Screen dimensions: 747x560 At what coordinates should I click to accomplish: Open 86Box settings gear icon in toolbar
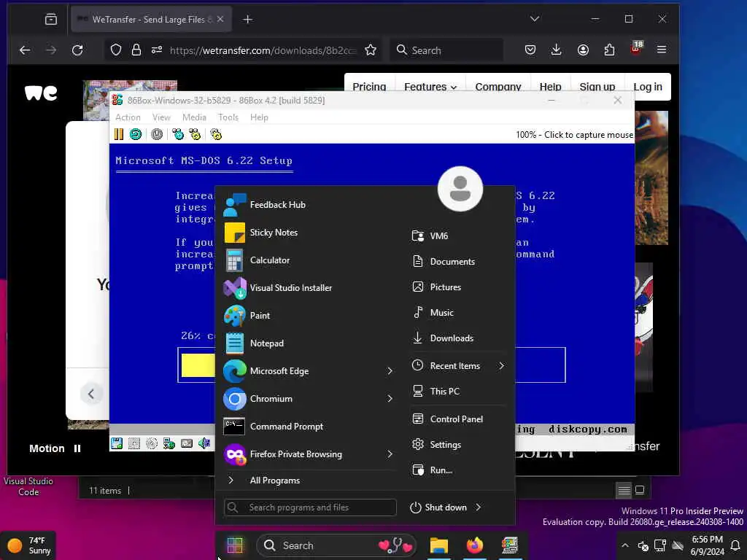(x=216, y=134)
